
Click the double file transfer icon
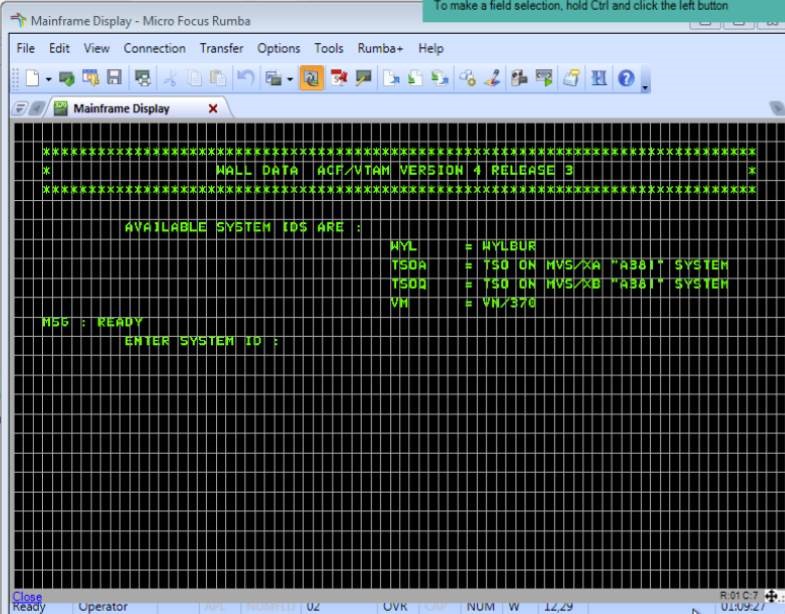pyautogui.click(x=440, y=78)
